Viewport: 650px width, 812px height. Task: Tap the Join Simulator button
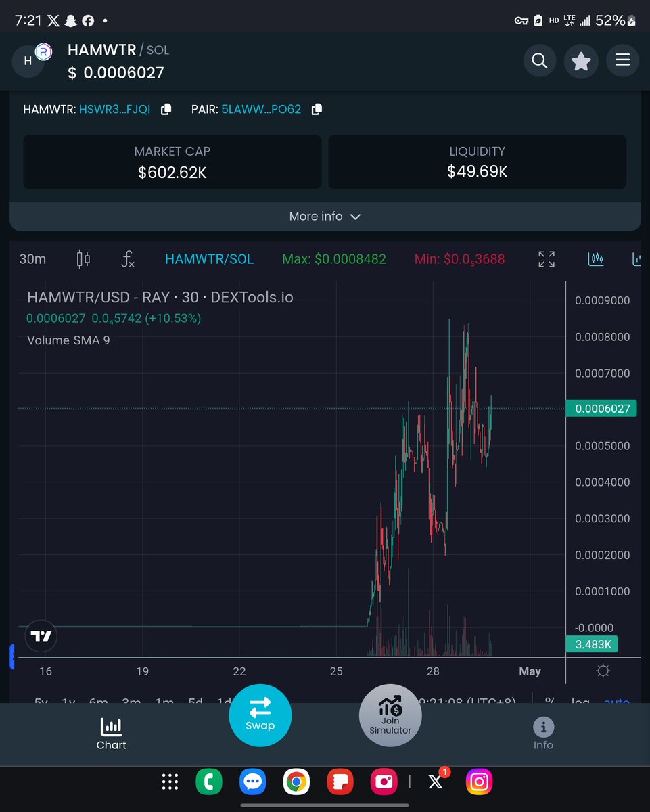(390, 716)
